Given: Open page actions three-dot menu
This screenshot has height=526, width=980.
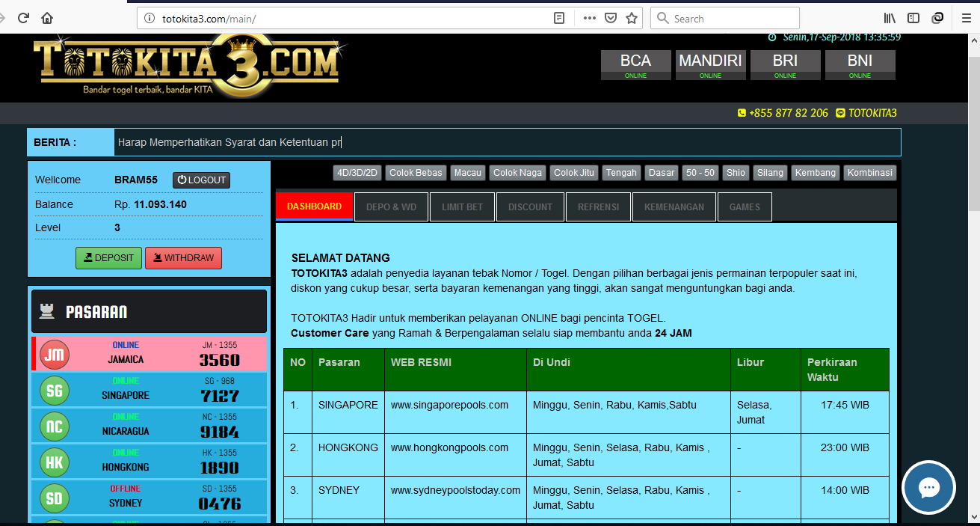Looking at the screenshot, I should (x=589, y=19).
